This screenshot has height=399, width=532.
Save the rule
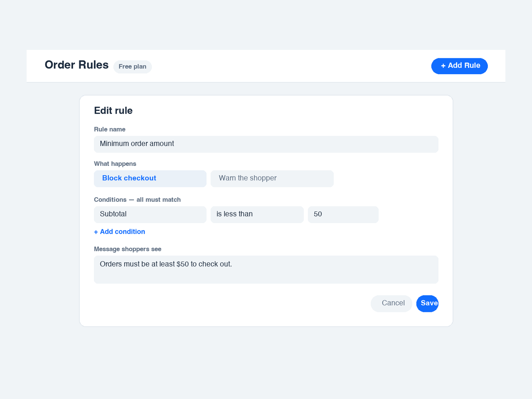[x=427, y=304]
